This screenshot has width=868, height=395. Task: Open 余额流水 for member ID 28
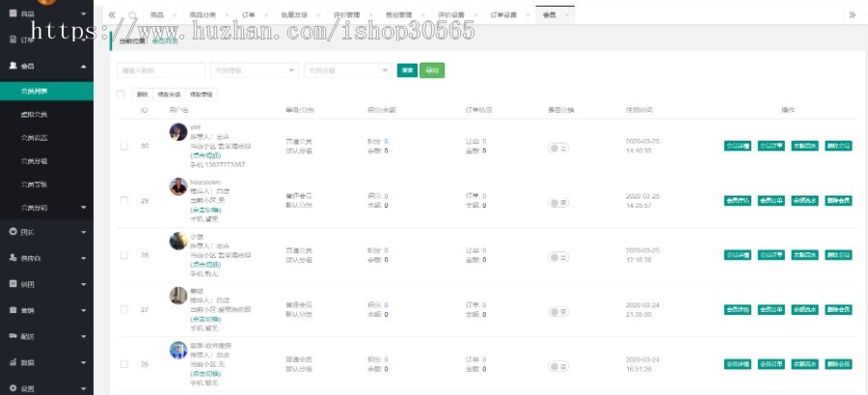point(805,255)
